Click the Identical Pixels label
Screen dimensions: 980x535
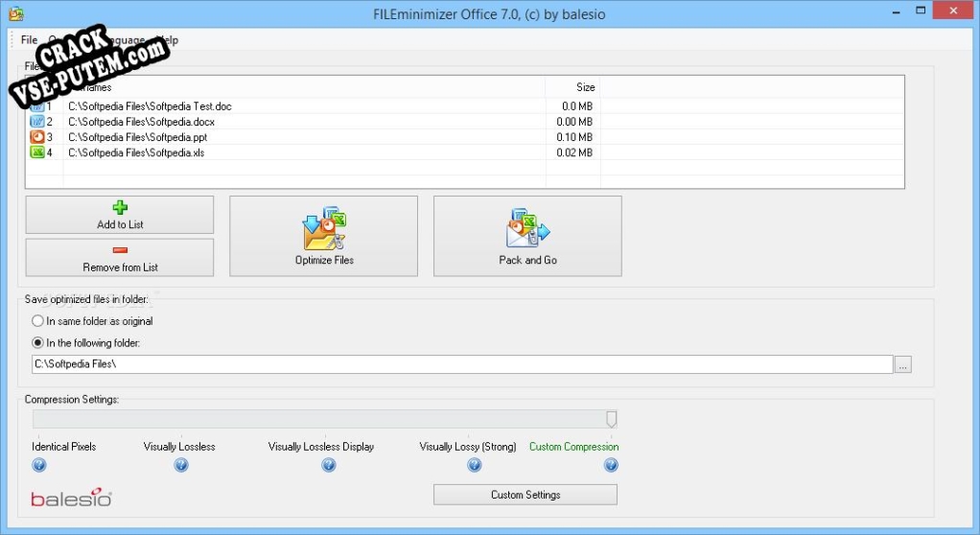point(63,447)
